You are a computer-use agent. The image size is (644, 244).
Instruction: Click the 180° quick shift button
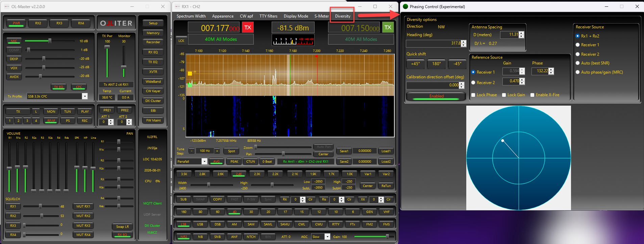[436, 63]
